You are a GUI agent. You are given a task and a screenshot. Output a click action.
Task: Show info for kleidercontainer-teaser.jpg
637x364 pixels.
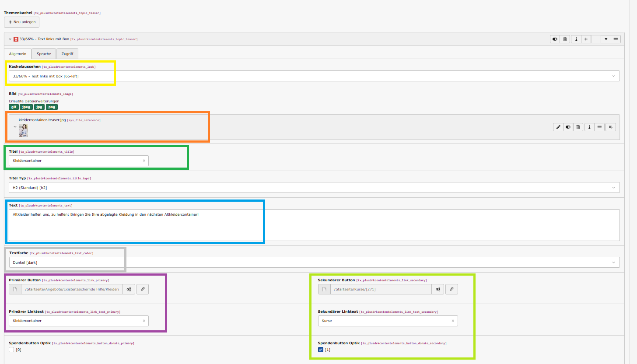[x=590, y=127]
